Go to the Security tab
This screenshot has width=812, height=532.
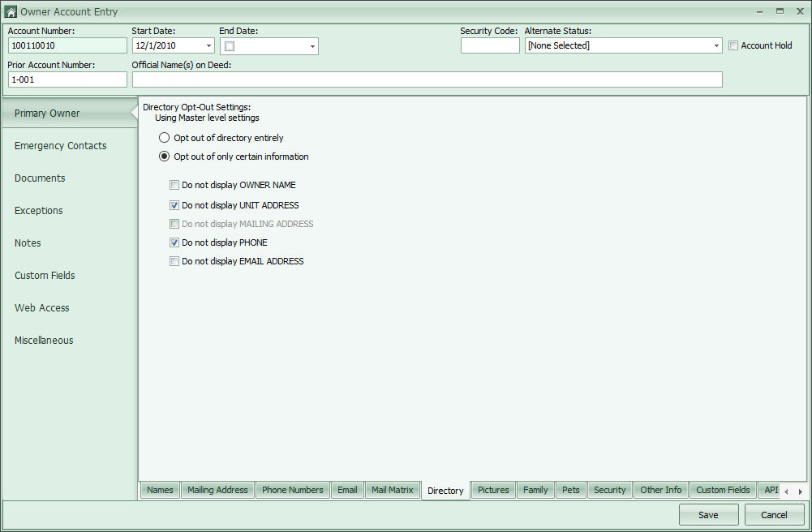tap(610, 490)
